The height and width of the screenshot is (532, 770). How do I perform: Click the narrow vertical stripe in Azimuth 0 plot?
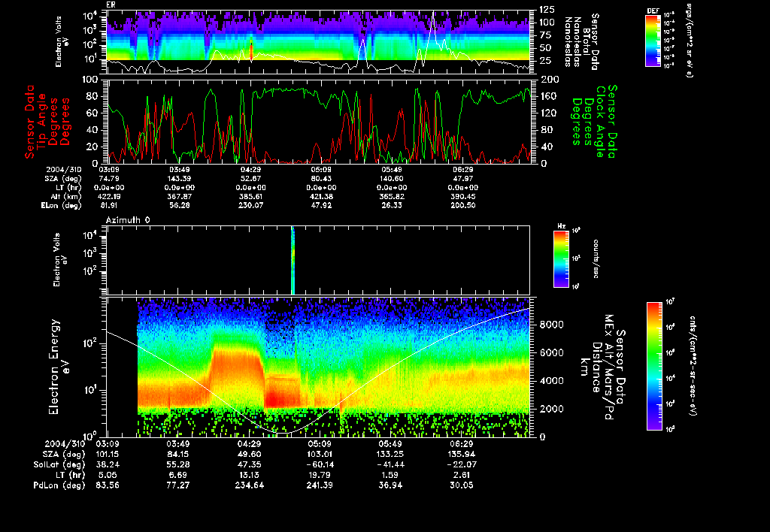click(293, 260)
